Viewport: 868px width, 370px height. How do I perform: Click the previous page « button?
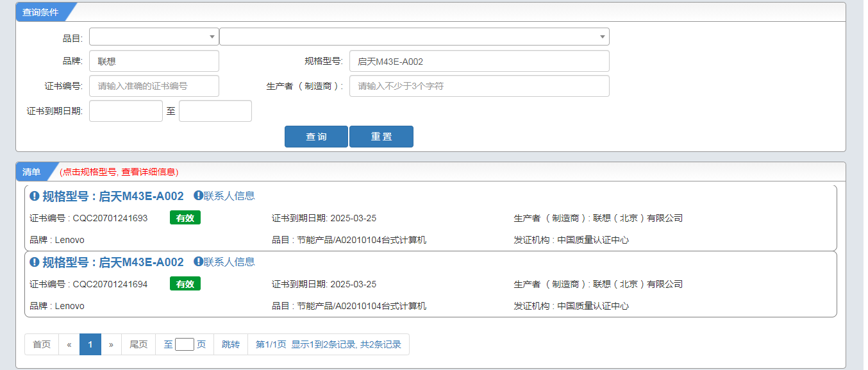point(69,344)
